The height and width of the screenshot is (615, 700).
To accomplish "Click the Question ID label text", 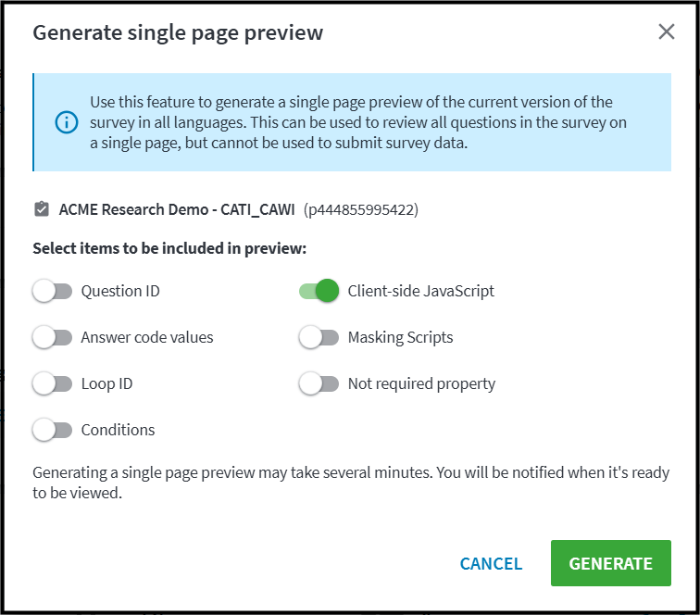I will click(120, 291).
